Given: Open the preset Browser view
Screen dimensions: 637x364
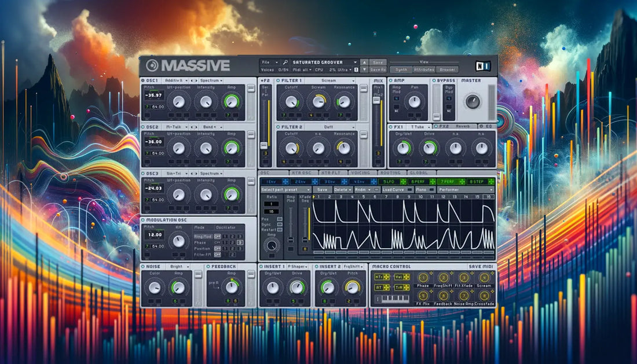Looking at the screenshot, I should (447, 70).
